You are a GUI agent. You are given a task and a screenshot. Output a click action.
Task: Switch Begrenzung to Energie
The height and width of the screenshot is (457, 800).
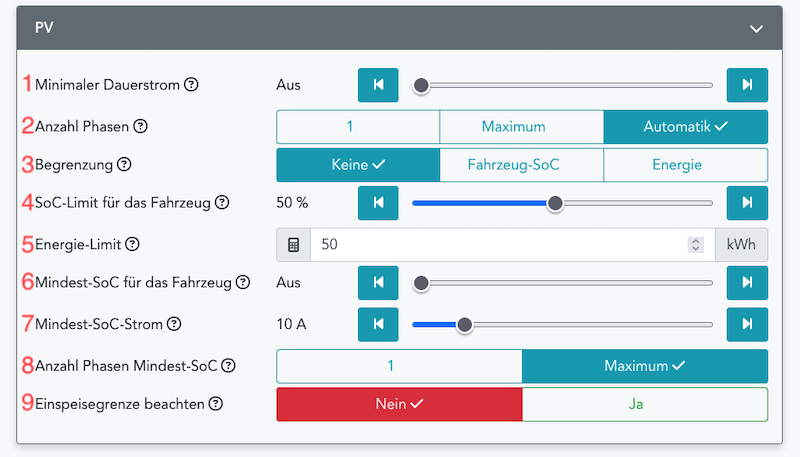pyautogui.click(x=685, y=165)
